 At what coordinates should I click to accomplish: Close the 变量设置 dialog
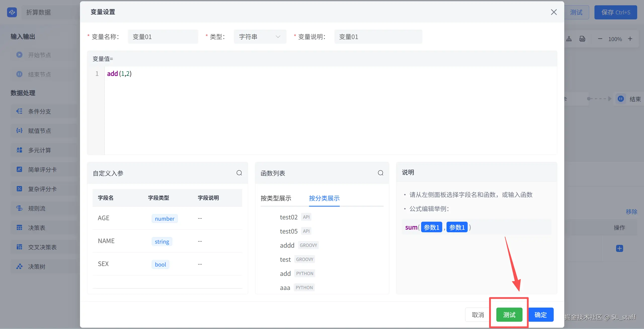click(x=554, y=12)
